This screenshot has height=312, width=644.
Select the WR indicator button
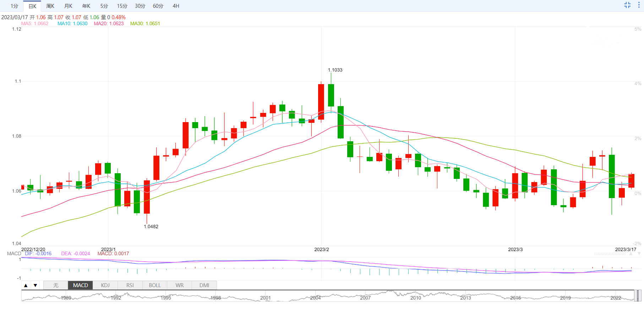click(180, 285)
